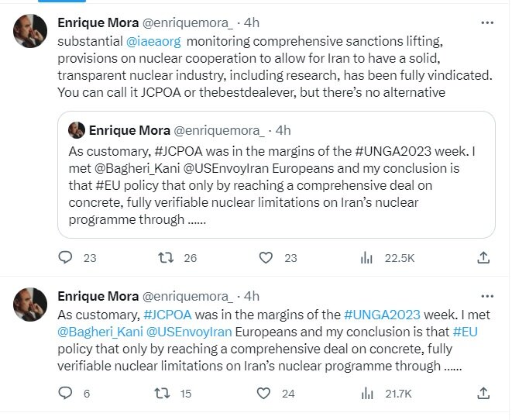Share the second tweet
The width and height of the screenshot is (512, 420).
[x=483, y=394]
